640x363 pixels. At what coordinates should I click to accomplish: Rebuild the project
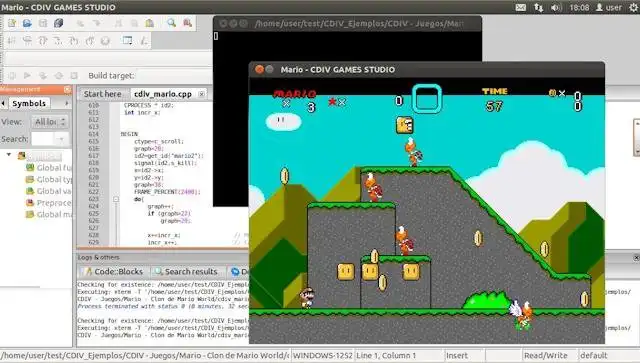tap(58, 76)
